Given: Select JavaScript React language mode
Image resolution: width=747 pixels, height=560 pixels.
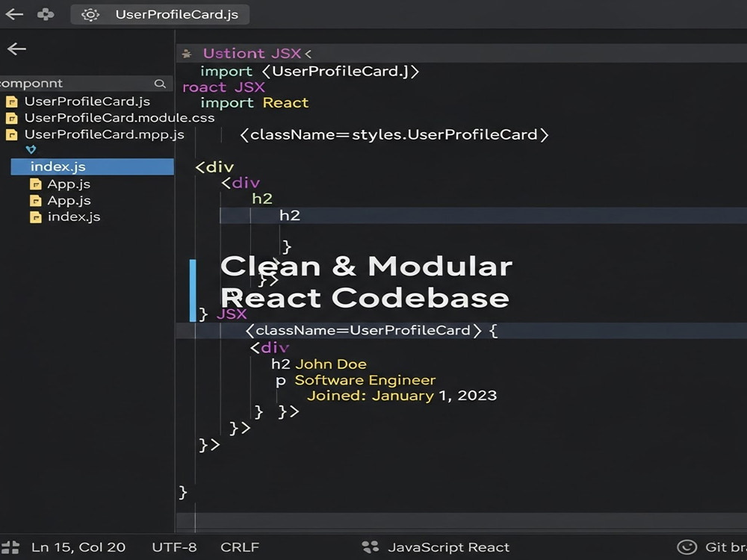Looking at the screenshot, I should (x=449, y=547).
